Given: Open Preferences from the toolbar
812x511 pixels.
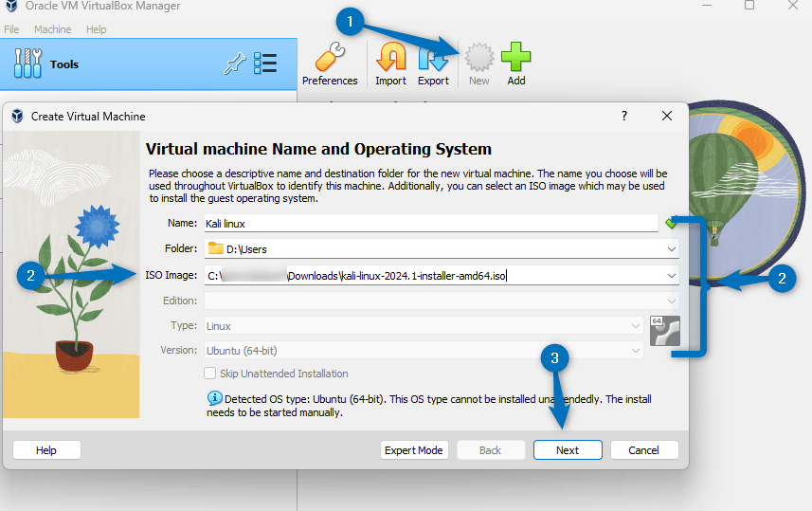Looking at the screenshot, I should pyautogui.click(x=330, y=64).
